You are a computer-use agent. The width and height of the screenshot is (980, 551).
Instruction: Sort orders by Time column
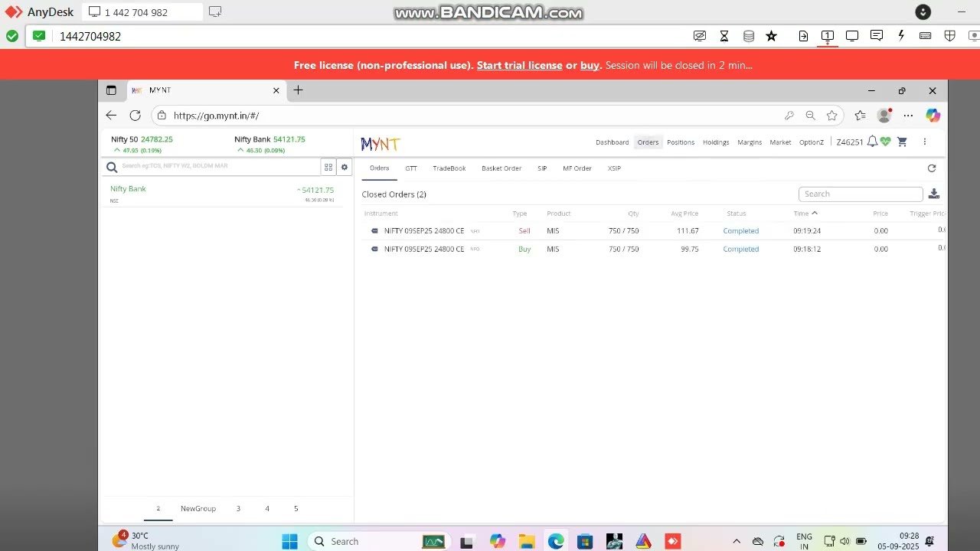coord(805,214)
